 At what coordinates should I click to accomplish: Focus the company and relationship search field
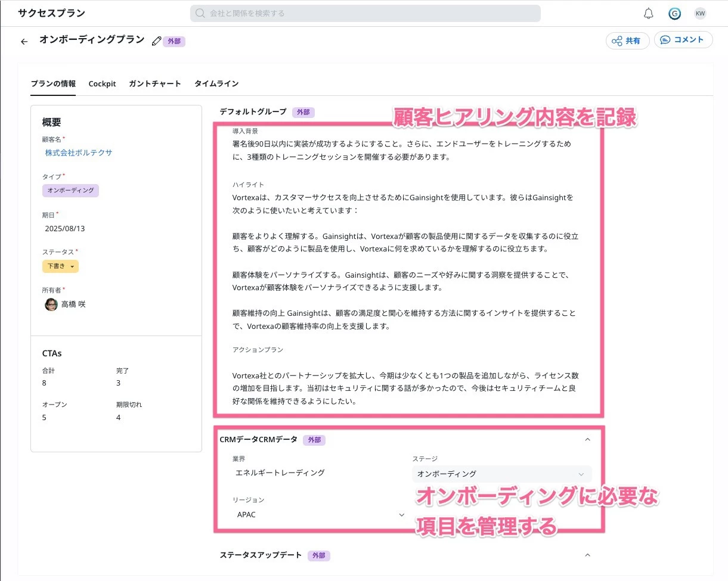coord(365,13)
